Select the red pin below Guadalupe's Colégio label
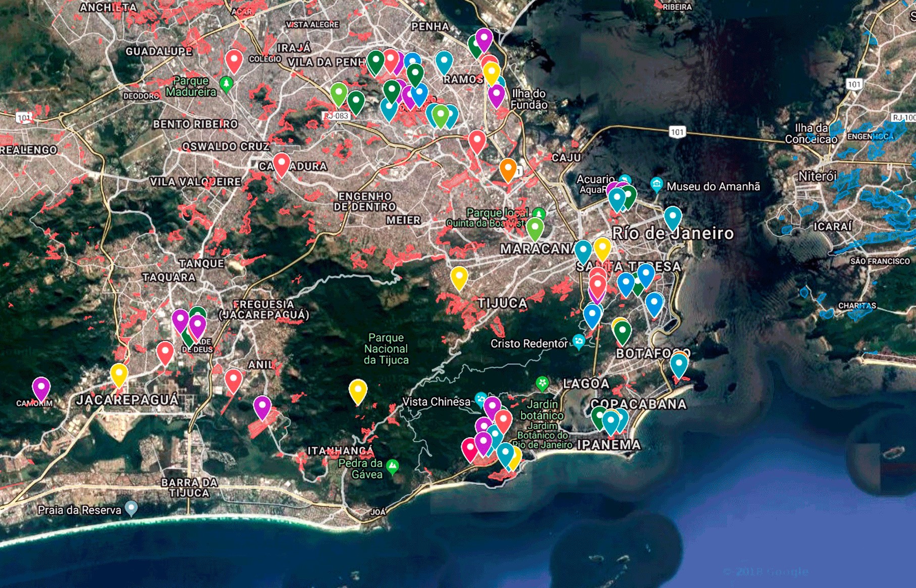The image size is (916, 588). (x=234, y=60)
